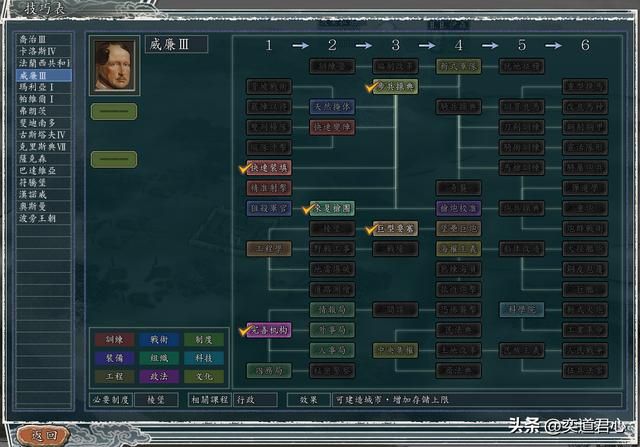Click the green 制度 legend swatch

(x=204, y=340)
